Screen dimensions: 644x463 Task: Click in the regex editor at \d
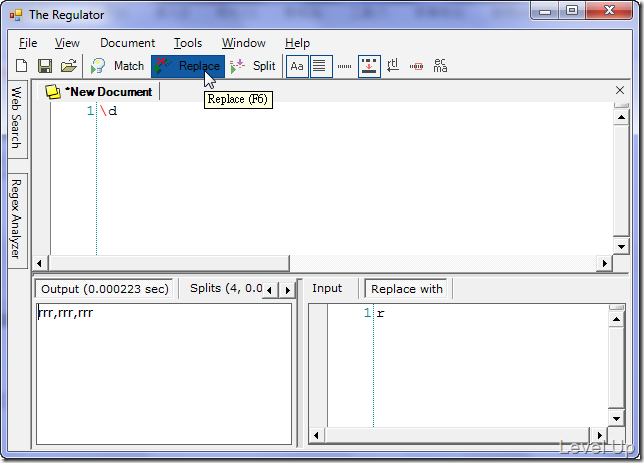click(x=108, y=111)
